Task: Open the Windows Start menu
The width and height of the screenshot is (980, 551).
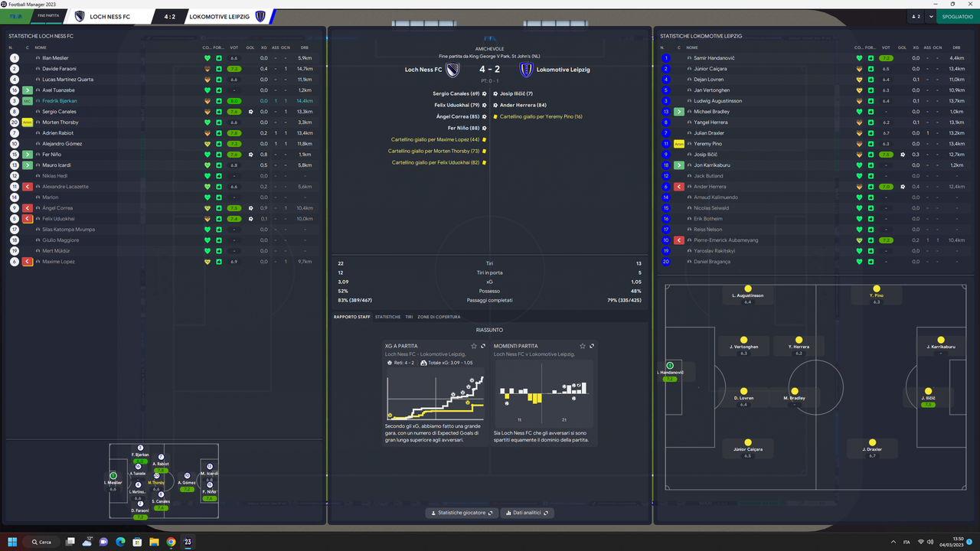Action: (14, 542)
